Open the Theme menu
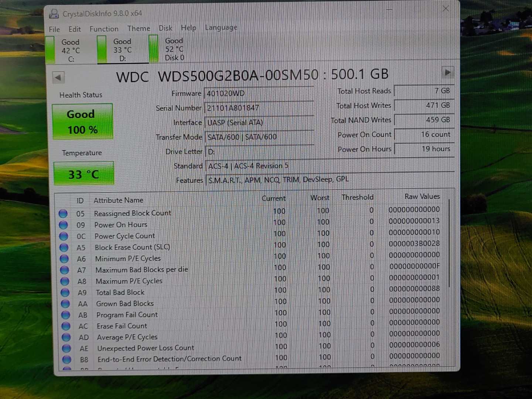 [139, 28]
